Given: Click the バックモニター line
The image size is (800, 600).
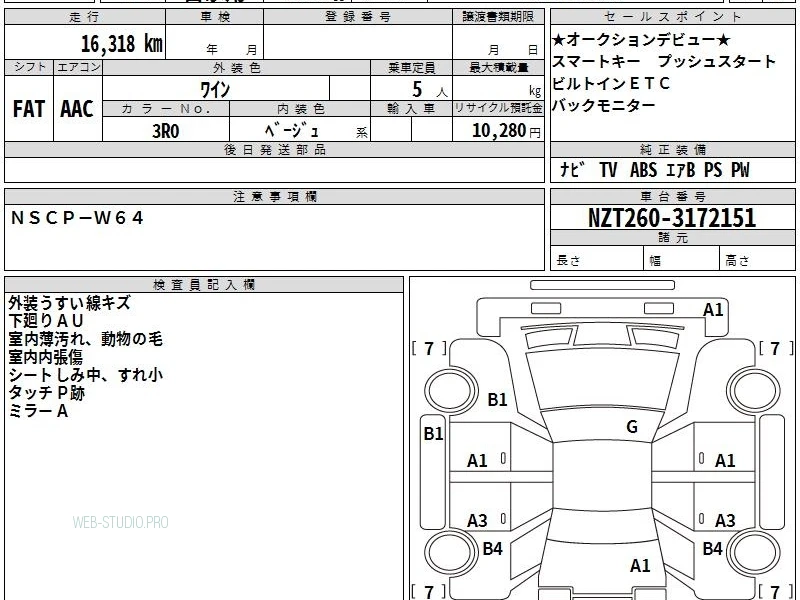Looking at the screenshot, I should click(604, 105).
